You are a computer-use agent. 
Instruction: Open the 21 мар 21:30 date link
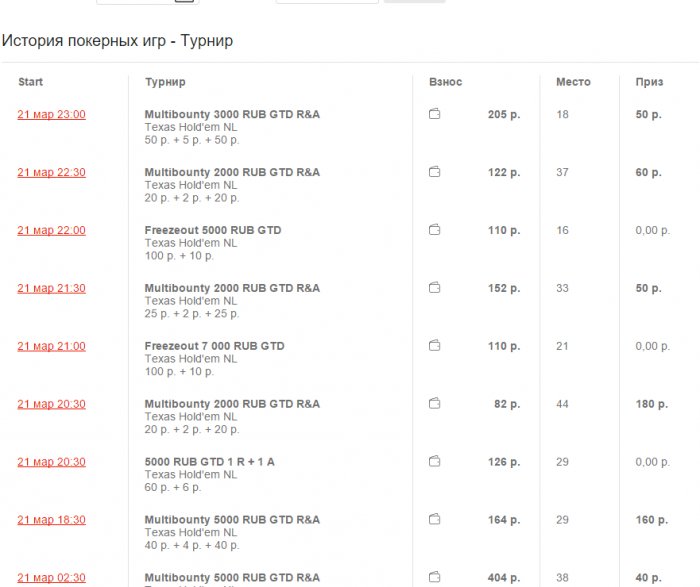click(x=51, y=289)
